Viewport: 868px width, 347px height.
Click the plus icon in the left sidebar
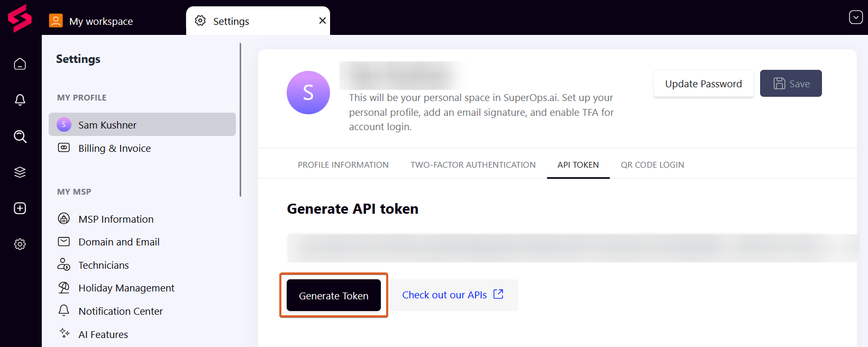tap(20, 208)
